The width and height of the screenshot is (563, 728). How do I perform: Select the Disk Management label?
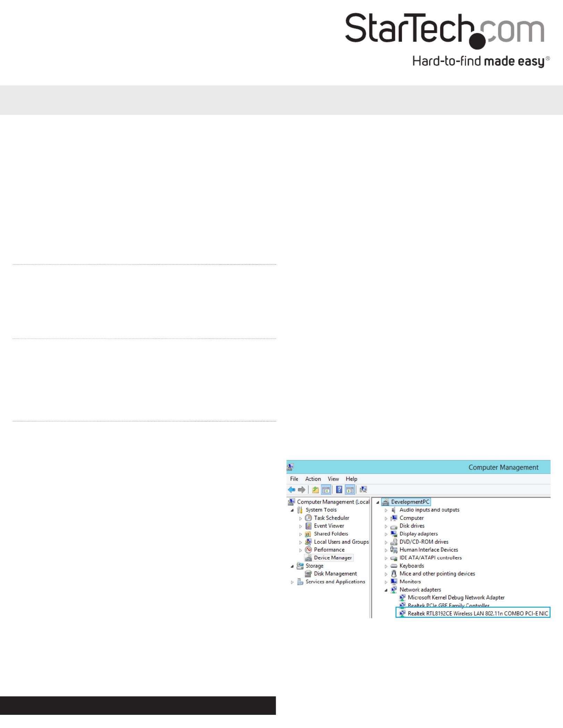point(335,574)
